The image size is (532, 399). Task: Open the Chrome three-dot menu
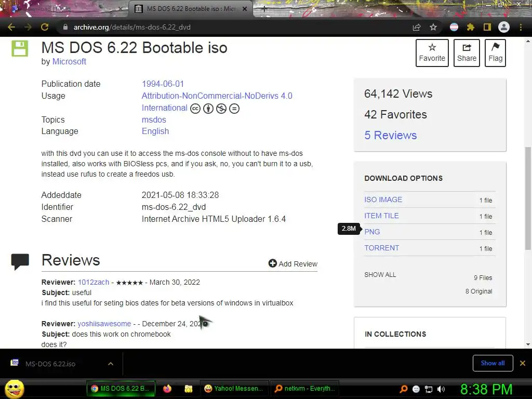(x=521, y=27)
